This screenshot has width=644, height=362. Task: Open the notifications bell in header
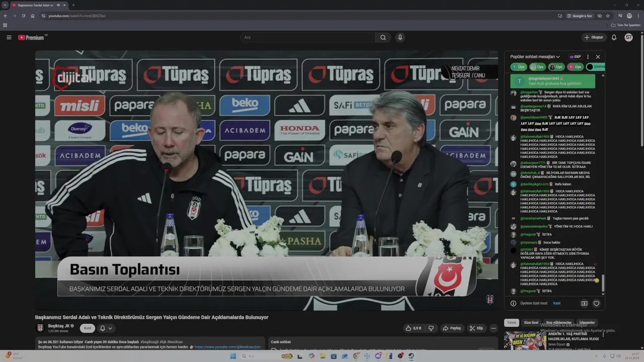coord(614,37)
